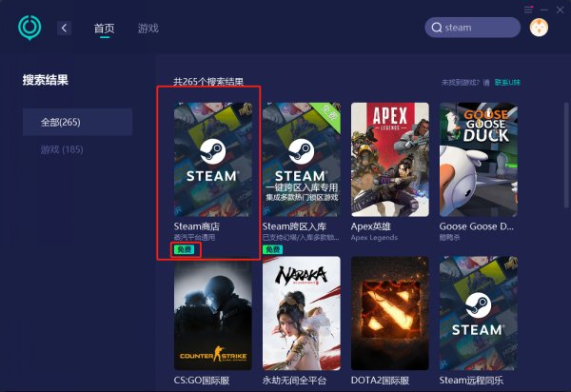Select the 全部(265) filter
The width and height of the screenshot is (571, 392).
pyautogui.click(x=78, y=122)
